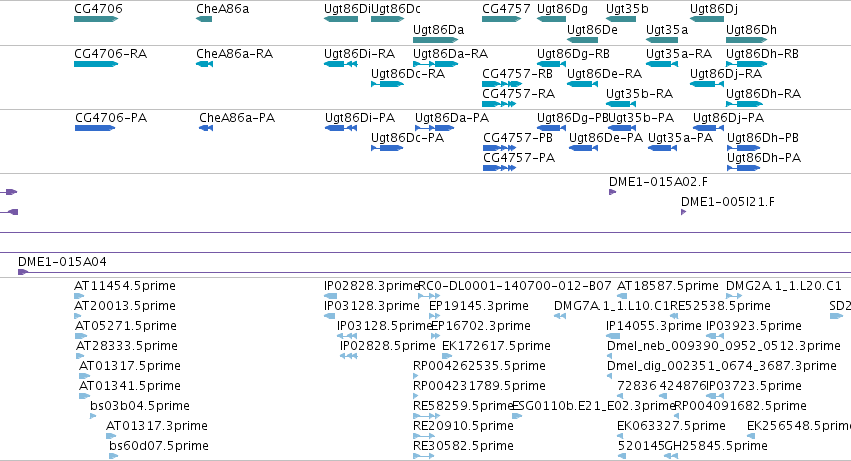Select EST bs60d07.5prime

(x=113, y=456)
